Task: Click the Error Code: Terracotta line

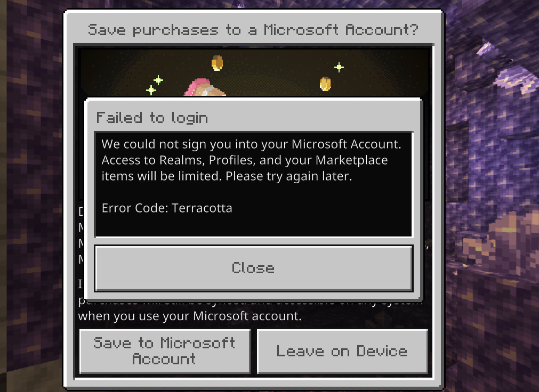Action: pos(167,208)
